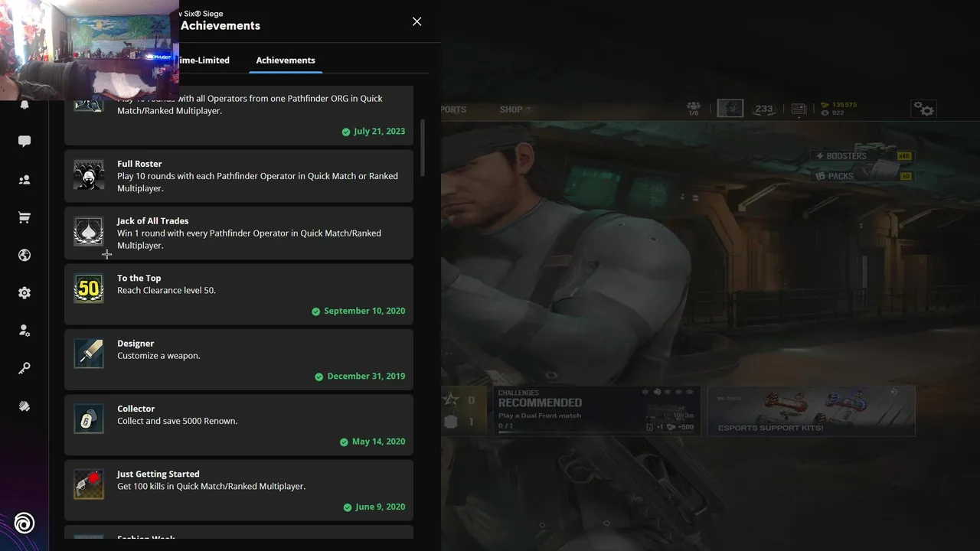Viewport: 980px width, 551px height.
Task: Open overlay settings gear in sidebar
Action: point(24,293)
